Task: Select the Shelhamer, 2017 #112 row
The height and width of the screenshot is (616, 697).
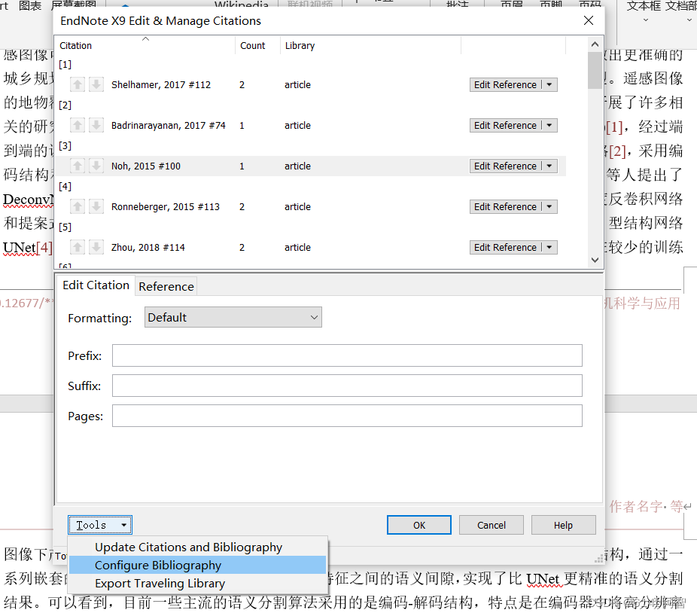Action: (x=311, y=84)
